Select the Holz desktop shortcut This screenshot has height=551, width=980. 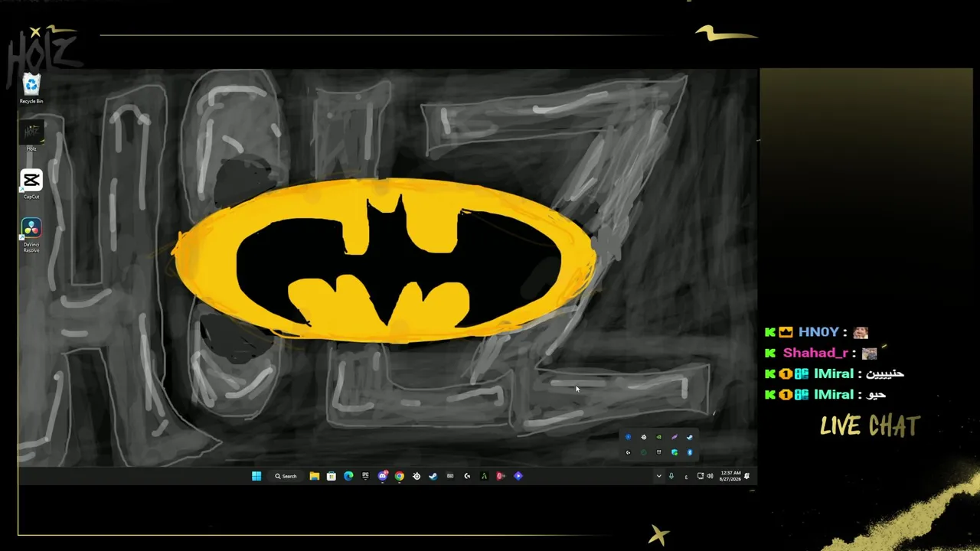click(x=31, y=136)
